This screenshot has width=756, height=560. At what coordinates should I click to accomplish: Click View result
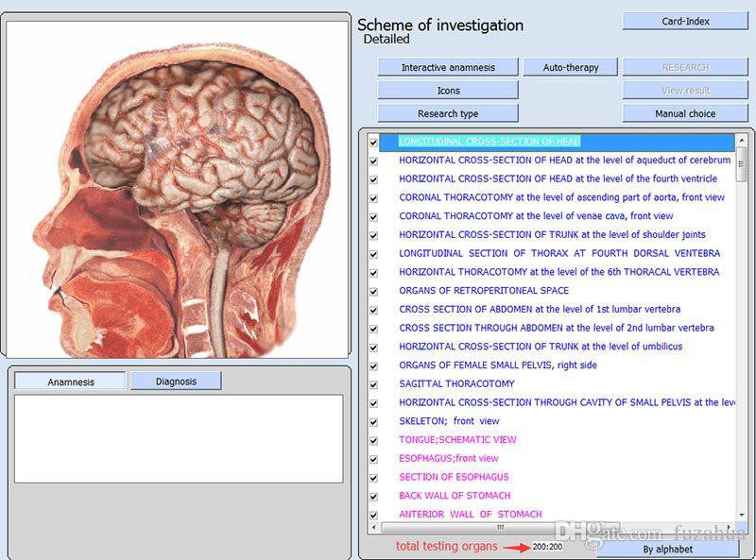click(688, 91)
